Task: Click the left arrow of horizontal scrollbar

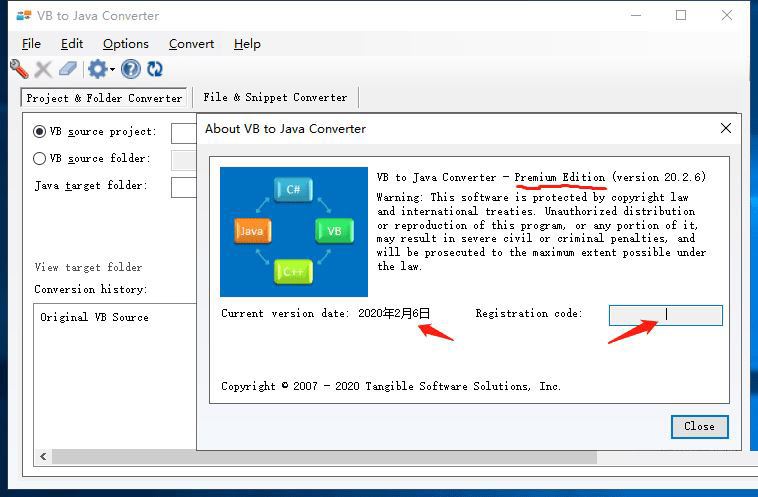Action: click(44, 456)
